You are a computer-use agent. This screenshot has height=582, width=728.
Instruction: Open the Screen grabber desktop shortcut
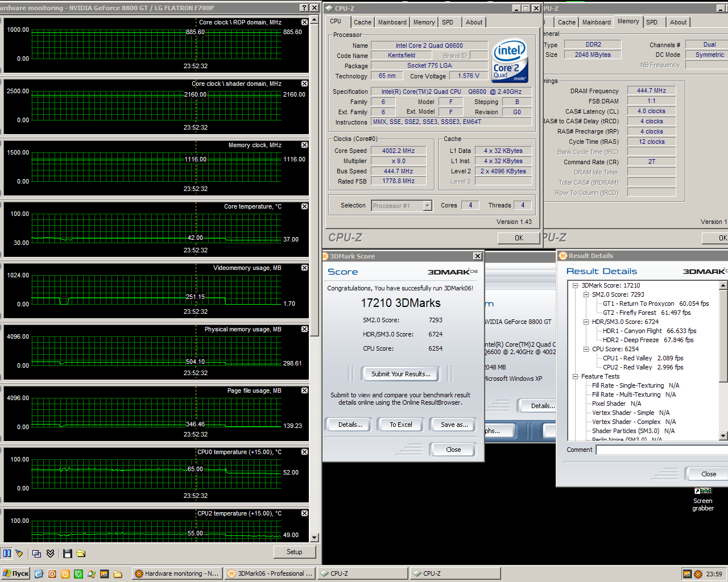(x=703, y=499)
